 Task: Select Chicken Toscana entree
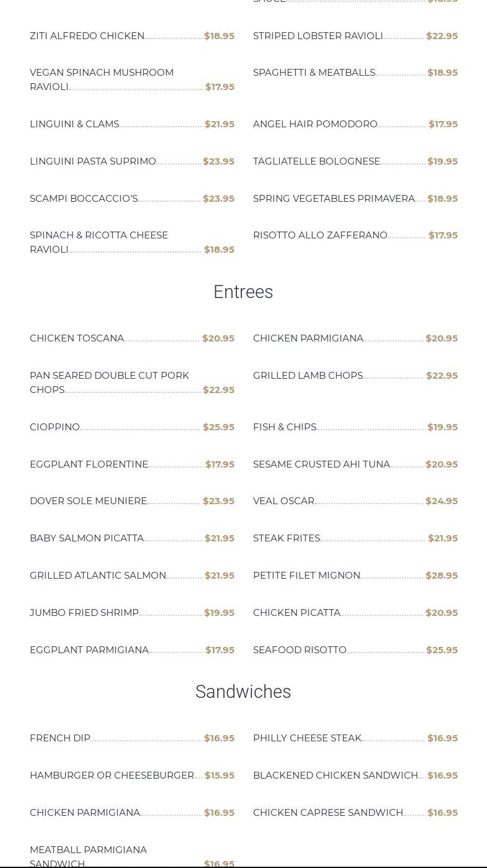[77, 338]
